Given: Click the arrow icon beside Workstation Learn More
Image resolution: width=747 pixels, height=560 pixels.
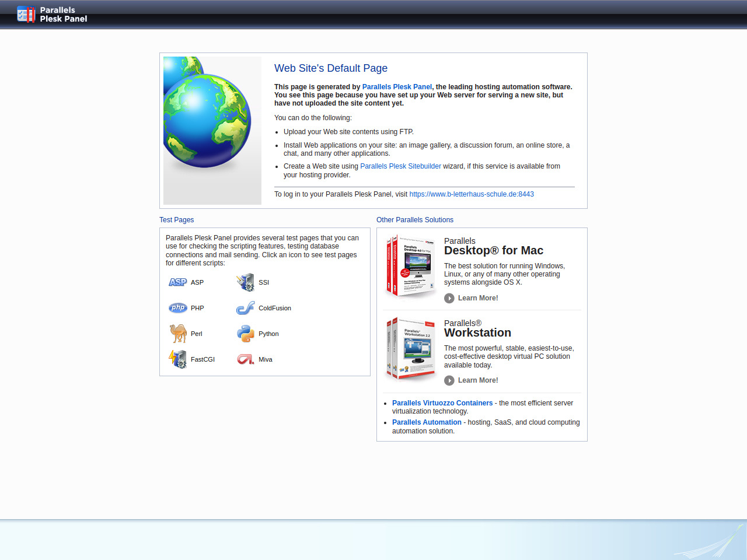Looking at the screenshot, I should (x=449, y=380).
